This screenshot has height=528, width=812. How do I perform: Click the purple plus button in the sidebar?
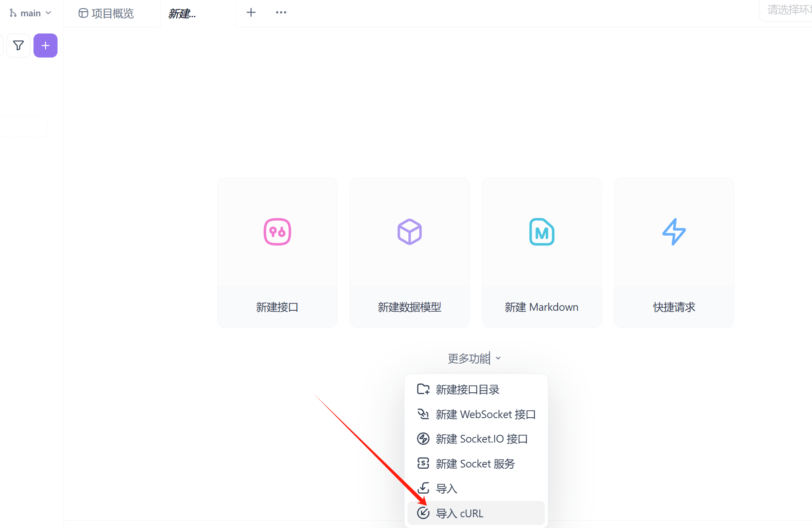[46, 46]
